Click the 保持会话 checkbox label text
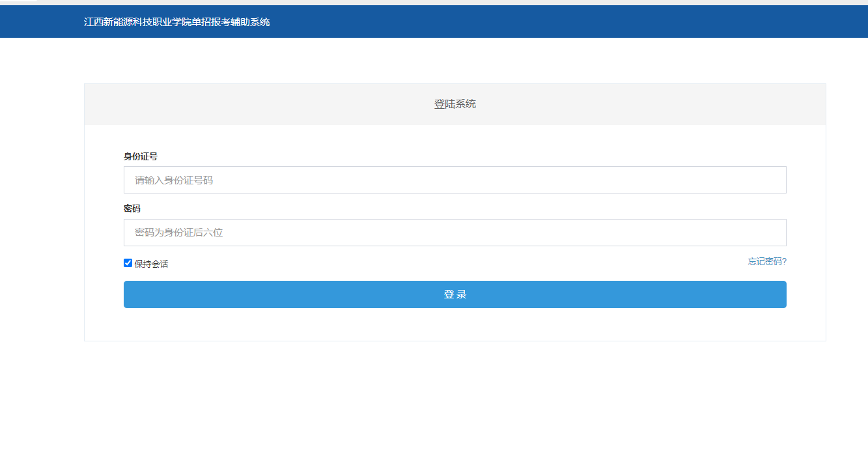This screenshot has height=458, width=868. [x=151, y=264]
